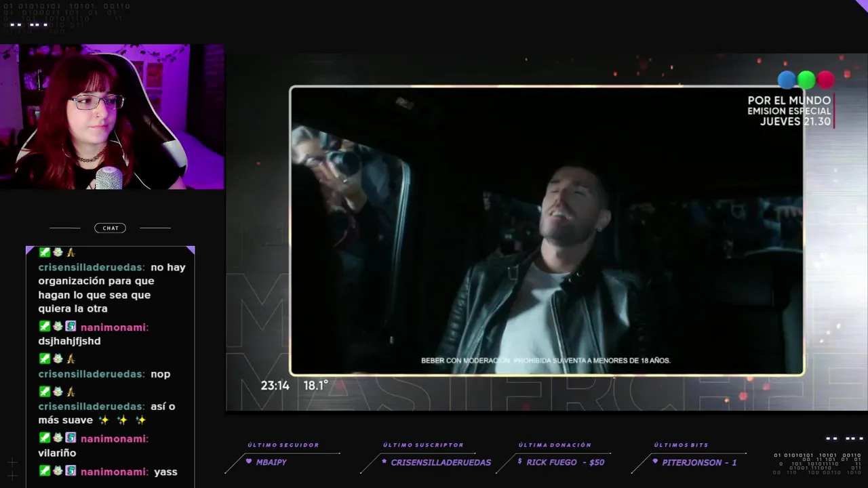Select the 'POR EL MUNDO' promo text
Image resolution: width=868 pixels, height=488 pixels.
pyautogui.click(x=789, y=100)
